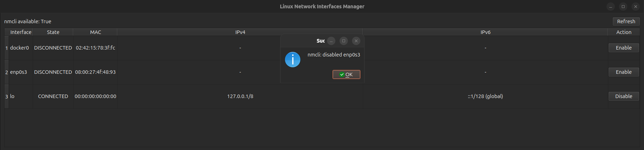
Task: Click the Interface column header
Action: coord(21,32)
